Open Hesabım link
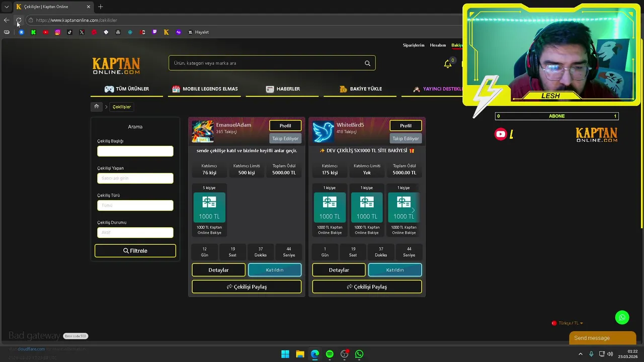The width and height of the screenshot is (644, 362). point(438,45)
